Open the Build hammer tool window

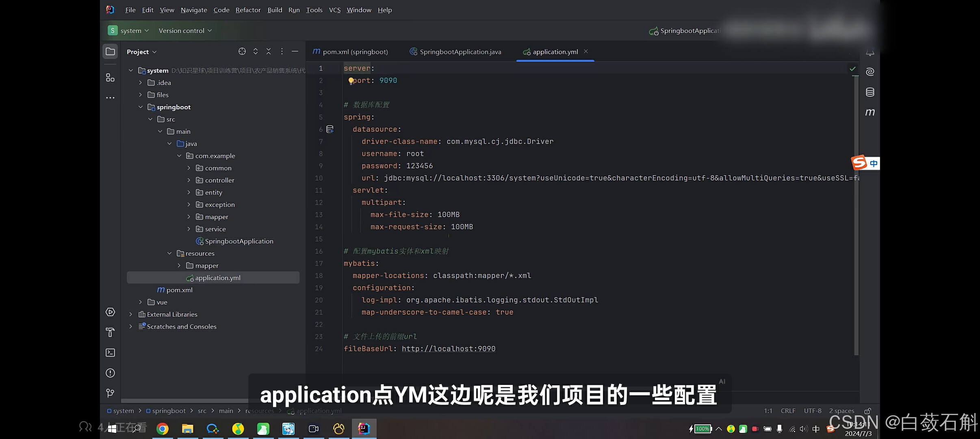click(110, 333)
